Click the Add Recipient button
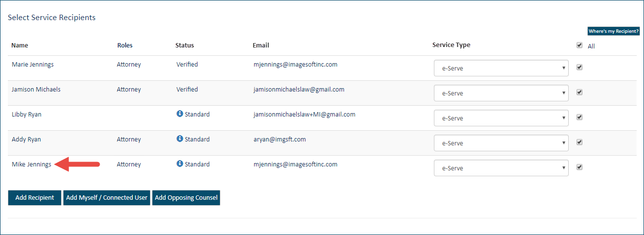The height and width of the screenshot is (235, 644). [x=35, y=198]
